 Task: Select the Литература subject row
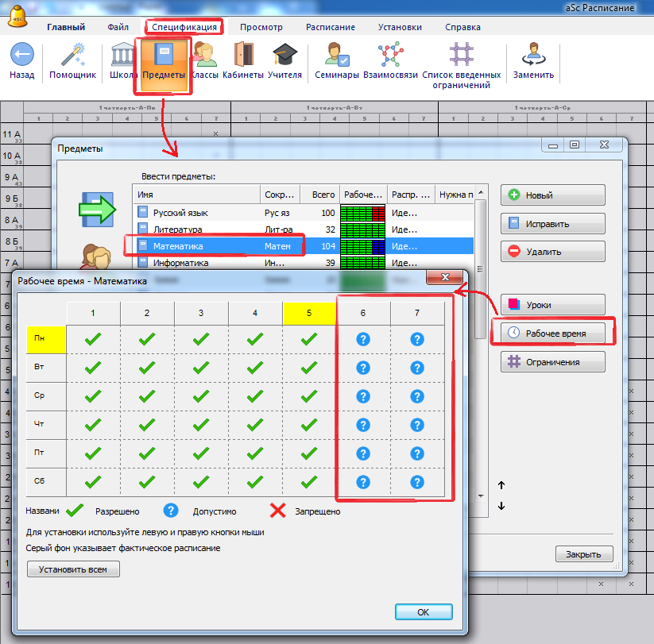click(178, 229)
